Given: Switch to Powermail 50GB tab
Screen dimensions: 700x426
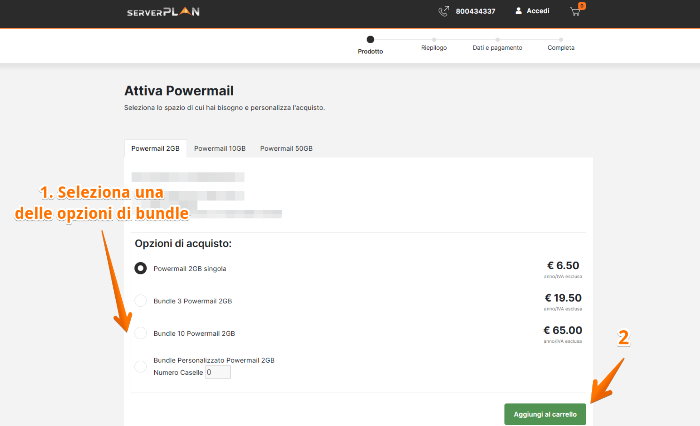Looking at the screenshot, I should pos(286,148).
